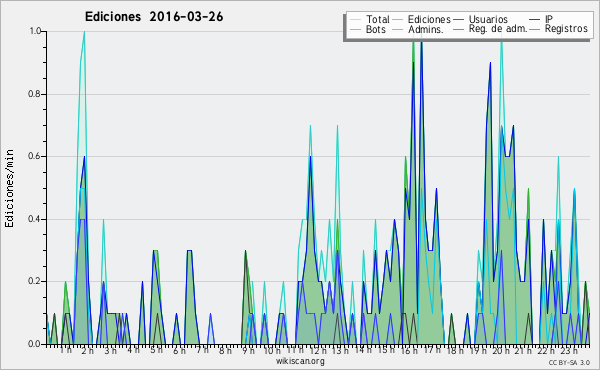Click the wikiscan.org caption below the chart
Viewport: 600px width, 370px height.
pos(300,361)
